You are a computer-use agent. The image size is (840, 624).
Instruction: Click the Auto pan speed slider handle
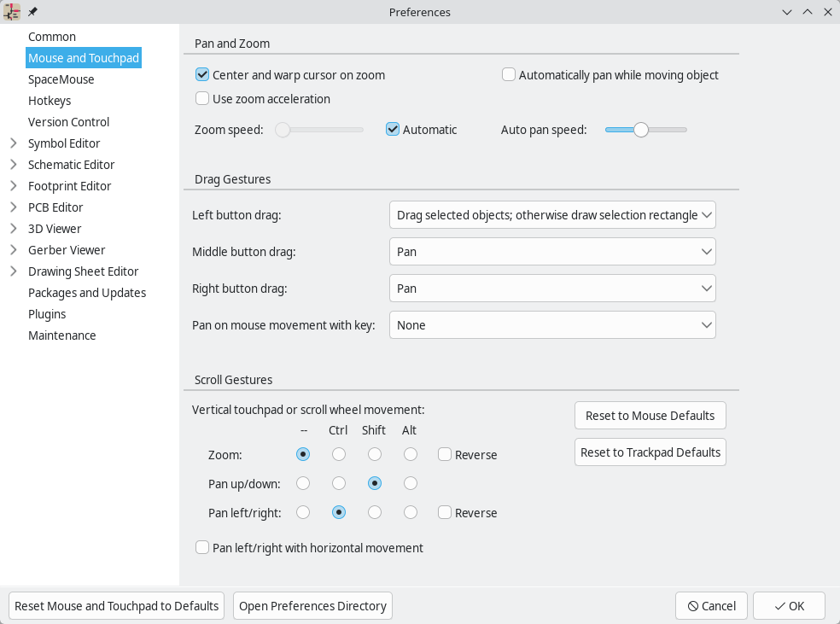[642, 129]
